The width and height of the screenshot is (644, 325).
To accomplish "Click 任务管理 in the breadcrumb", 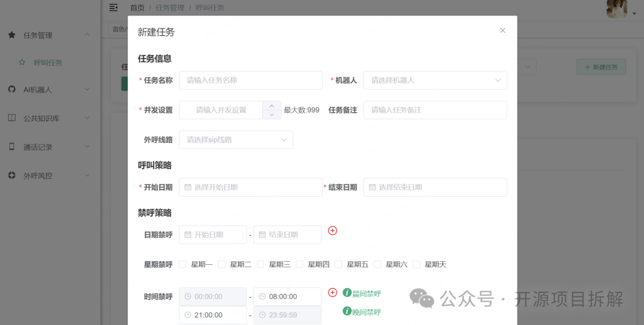I will coord(170,8).
